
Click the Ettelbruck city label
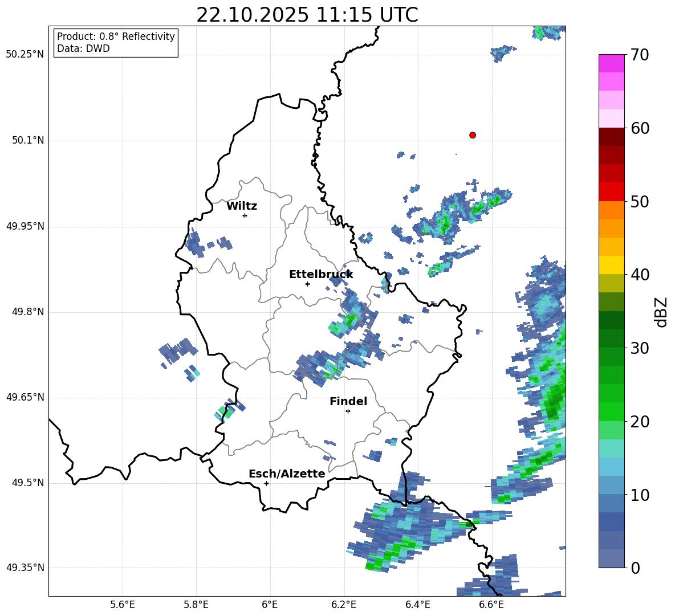(x=321, y=275)
